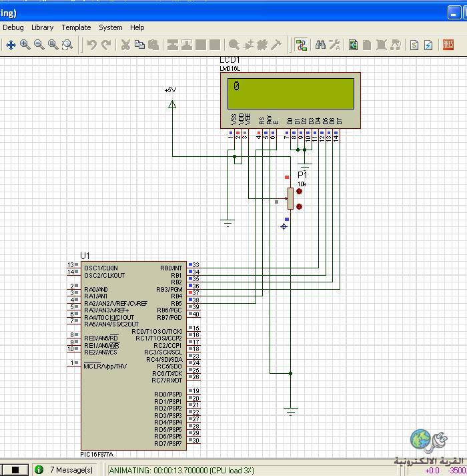Minimize the ISIS window

454,13
